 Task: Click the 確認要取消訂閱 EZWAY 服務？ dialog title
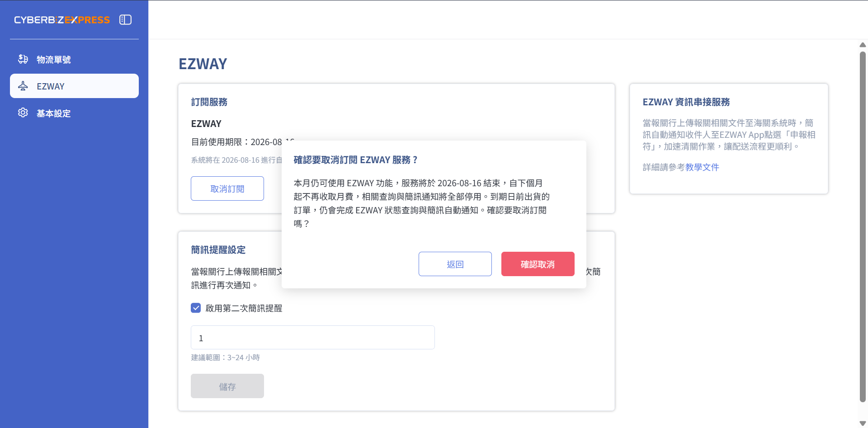pyautogui.click(x=356, y=160)
